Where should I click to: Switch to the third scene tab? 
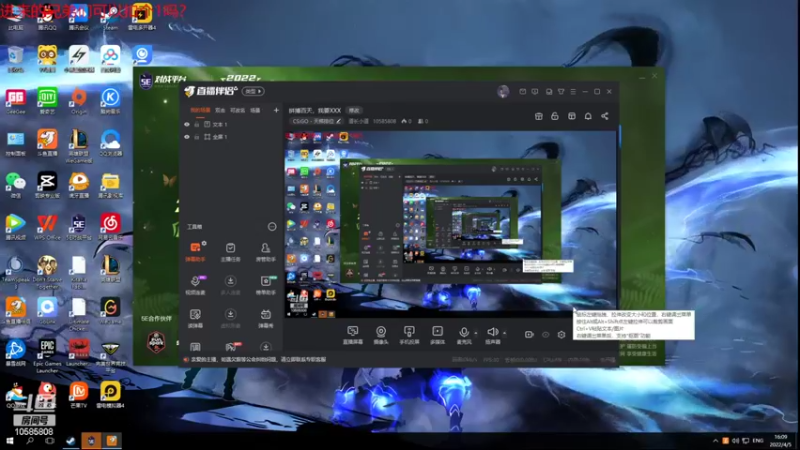tap(237, 110)
